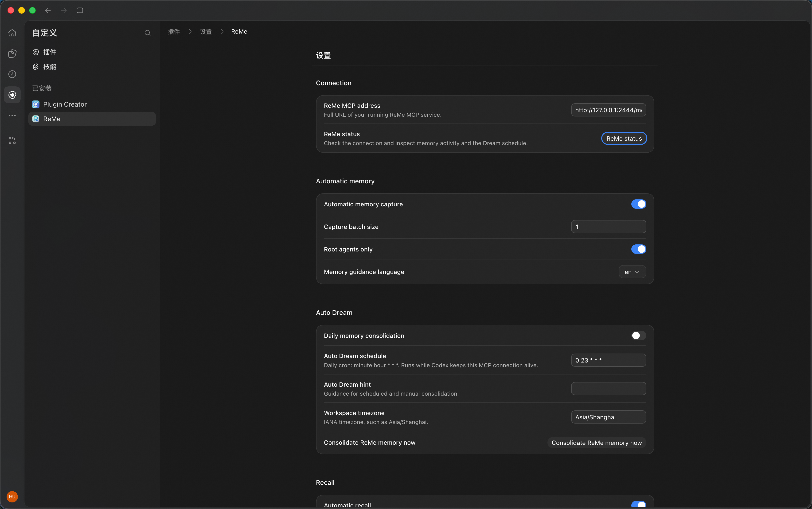Select ReMe in the installed list
This screenshot has width=812, height=509.
[x=92, y=119]
